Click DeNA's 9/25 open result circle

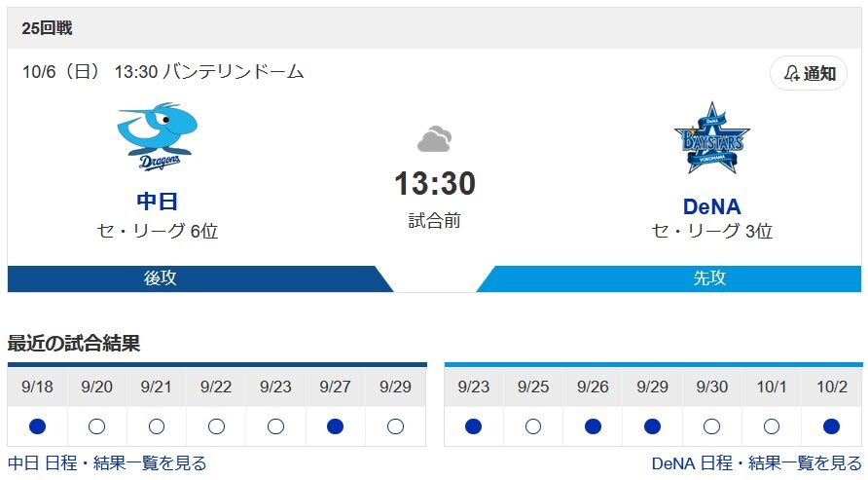[533, 426]
